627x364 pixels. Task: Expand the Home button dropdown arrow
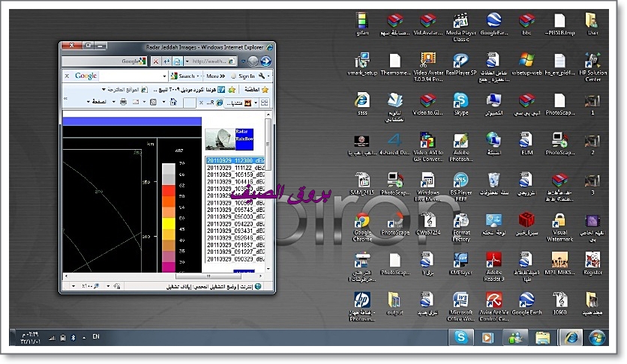tap(164, 102)
